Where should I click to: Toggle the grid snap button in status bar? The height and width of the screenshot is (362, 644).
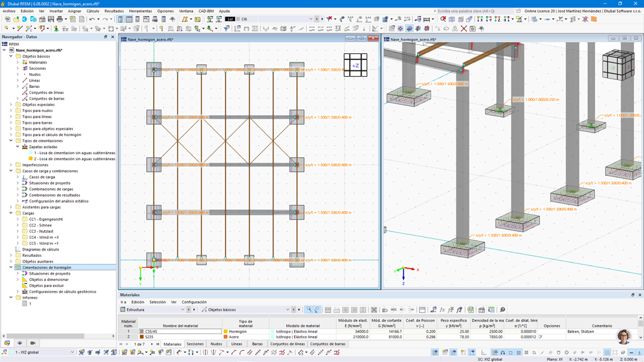[607, 353]
